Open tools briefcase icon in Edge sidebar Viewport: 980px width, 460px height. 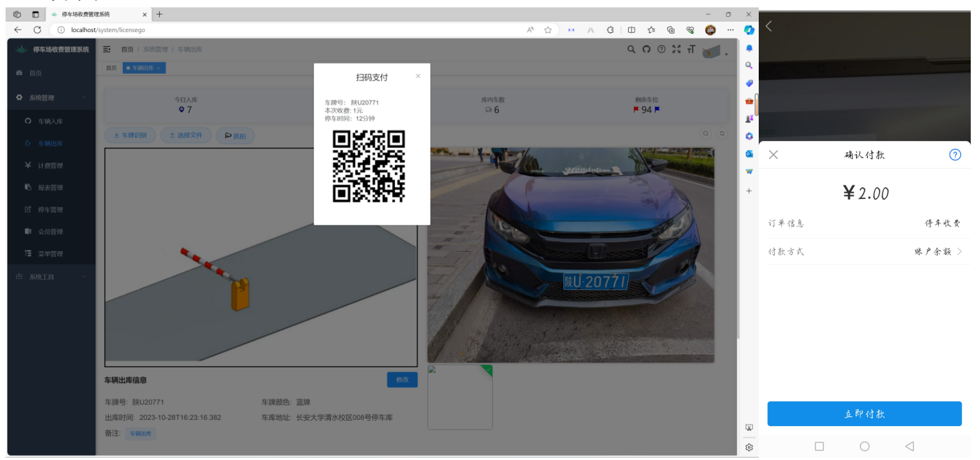(x=749, y=101)
